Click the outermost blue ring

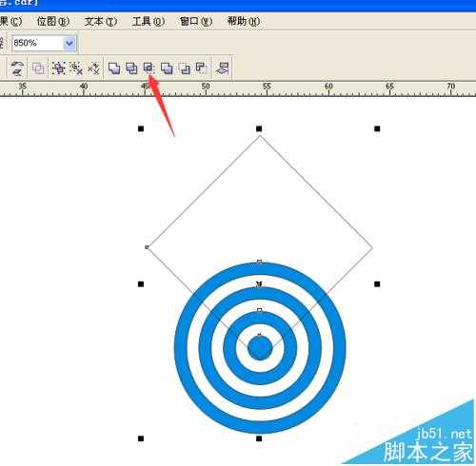tap(181, 348)
